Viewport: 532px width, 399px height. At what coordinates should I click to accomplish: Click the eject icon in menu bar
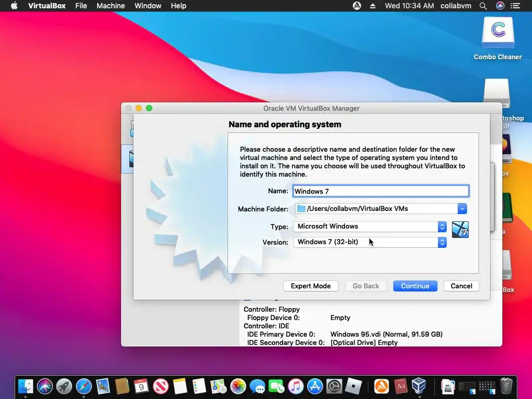(x=373, y=6)
